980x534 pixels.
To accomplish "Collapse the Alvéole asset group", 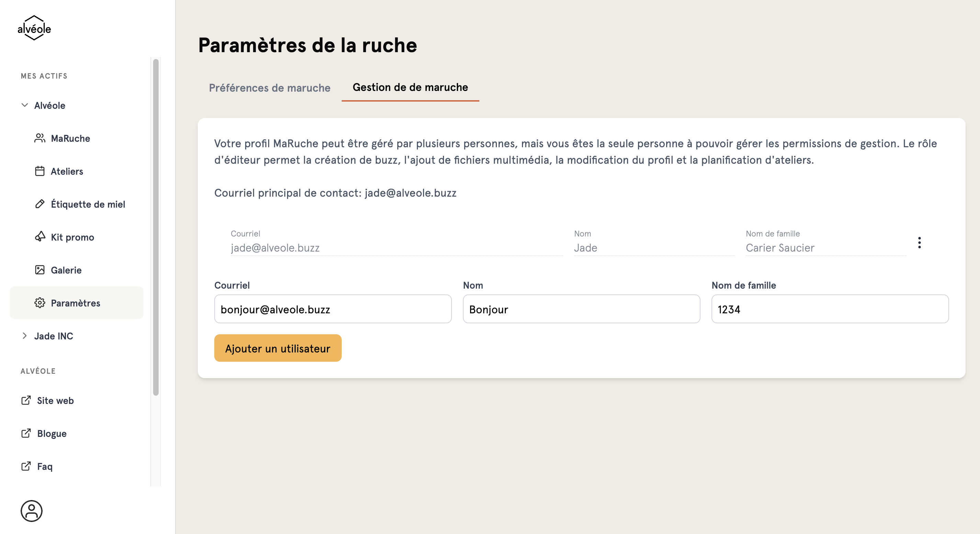I will point(25,105).
